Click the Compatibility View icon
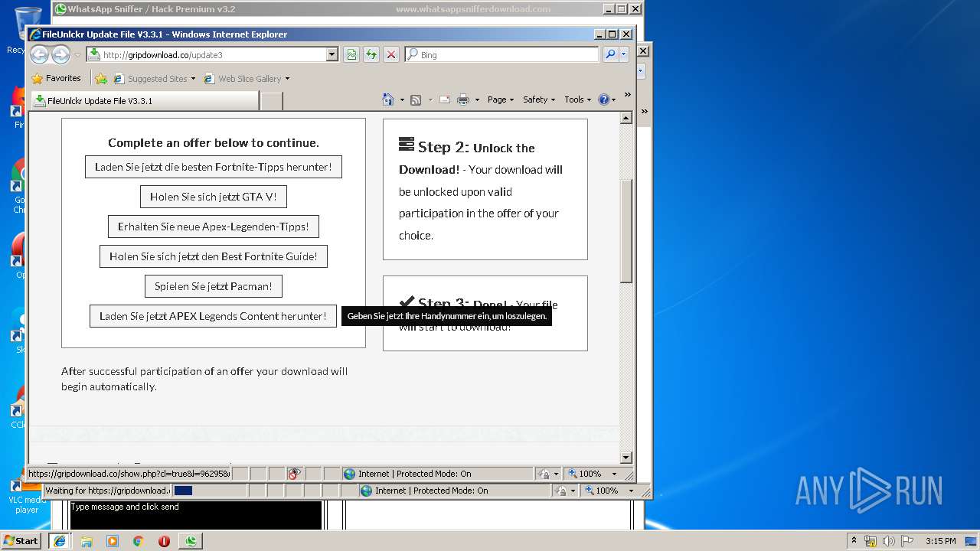This screenshot has width=980, height=551. pos(351,54)
